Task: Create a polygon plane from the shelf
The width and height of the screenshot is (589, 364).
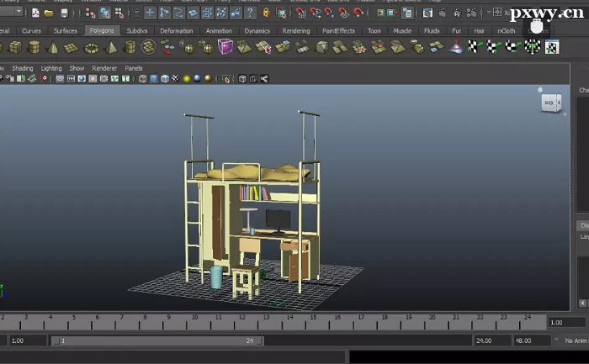Action: point(71,47)
